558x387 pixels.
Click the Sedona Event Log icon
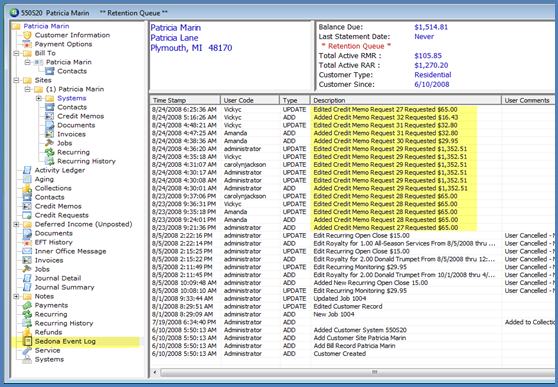point(27,341)
